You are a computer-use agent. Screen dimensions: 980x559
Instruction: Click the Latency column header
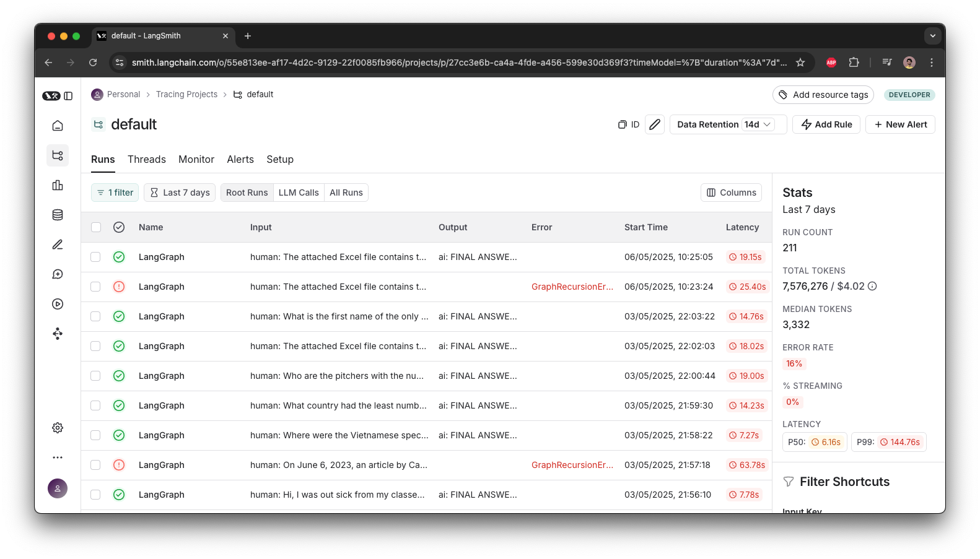tap(742, 227)
